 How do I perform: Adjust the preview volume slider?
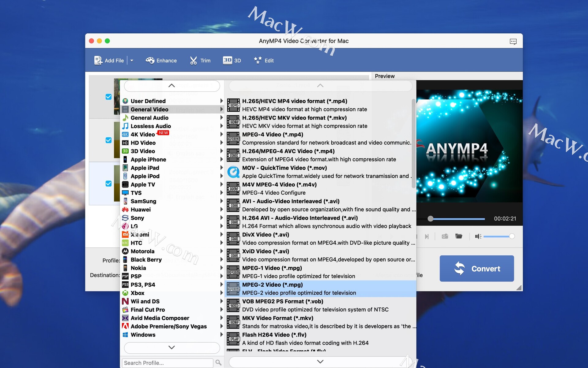pos(498,236)
